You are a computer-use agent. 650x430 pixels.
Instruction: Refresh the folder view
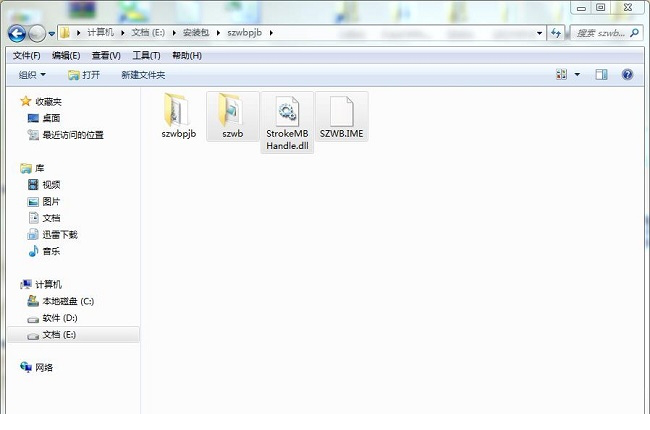pos(555,33)
